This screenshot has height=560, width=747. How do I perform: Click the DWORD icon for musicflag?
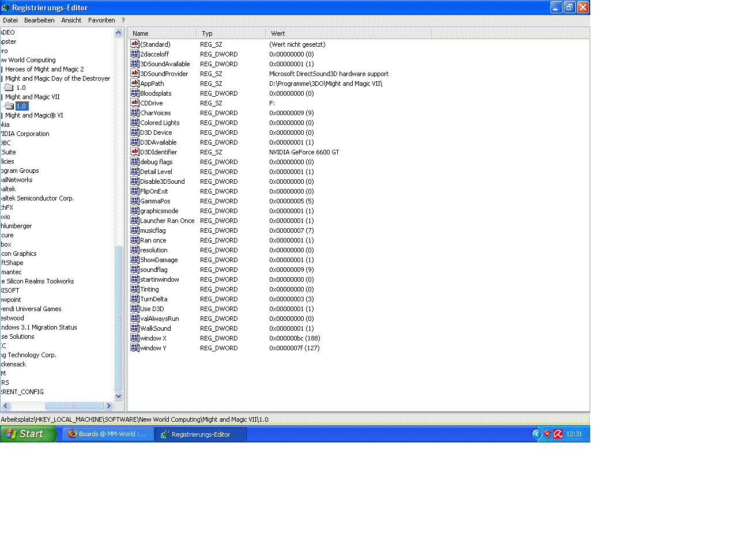tap(135, 230)
